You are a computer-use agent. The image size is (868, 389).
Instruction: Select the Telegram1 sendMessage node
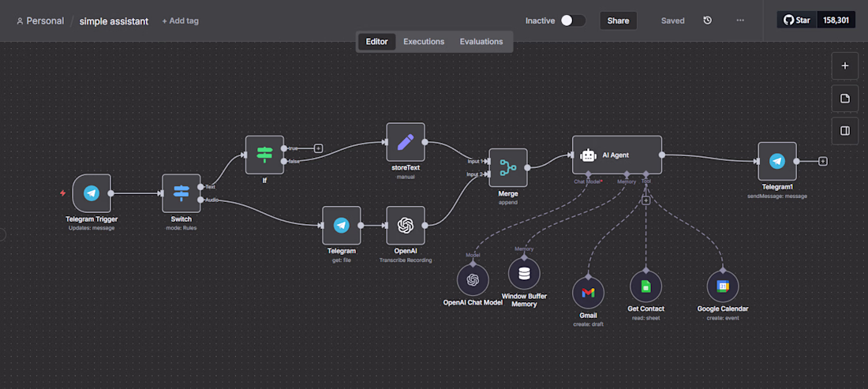pos(777,162)
